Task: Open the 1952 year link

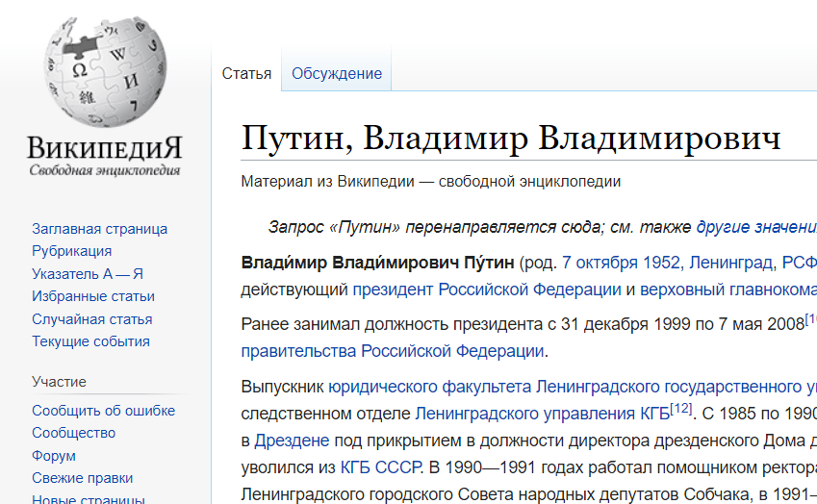Action: [662, 263]
